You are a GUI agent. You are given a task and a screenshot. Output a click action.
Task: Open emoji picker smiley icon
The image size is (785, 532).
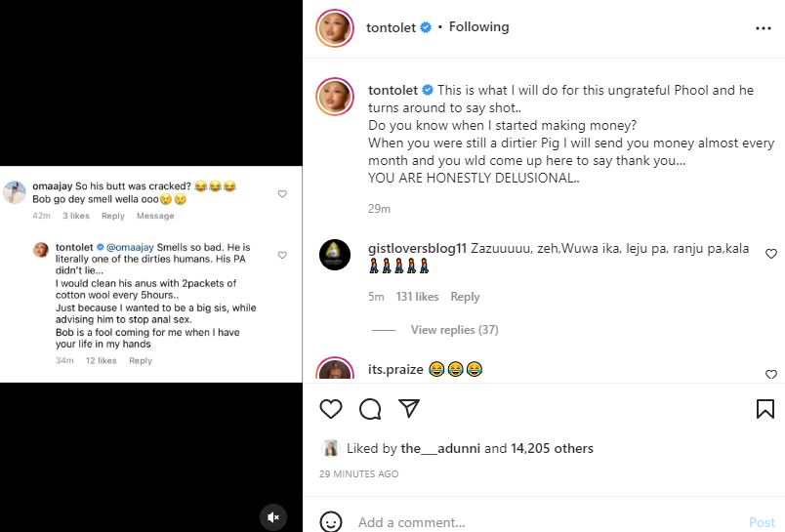(331, 522)
